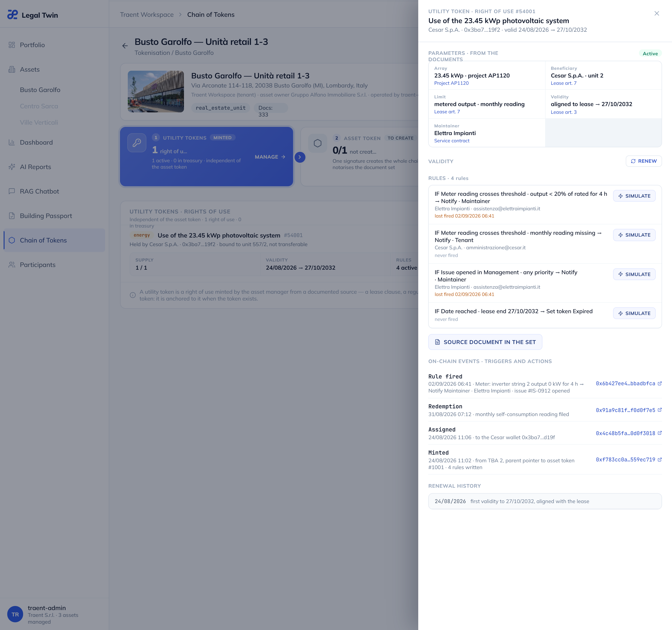Click the RENEW button

(x=644, y=161)
